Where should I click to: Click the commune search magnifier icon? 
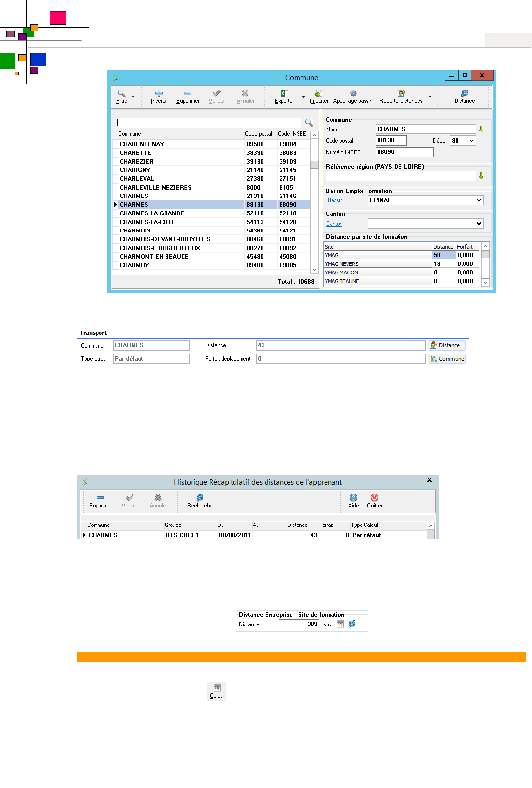click(309, 123)
